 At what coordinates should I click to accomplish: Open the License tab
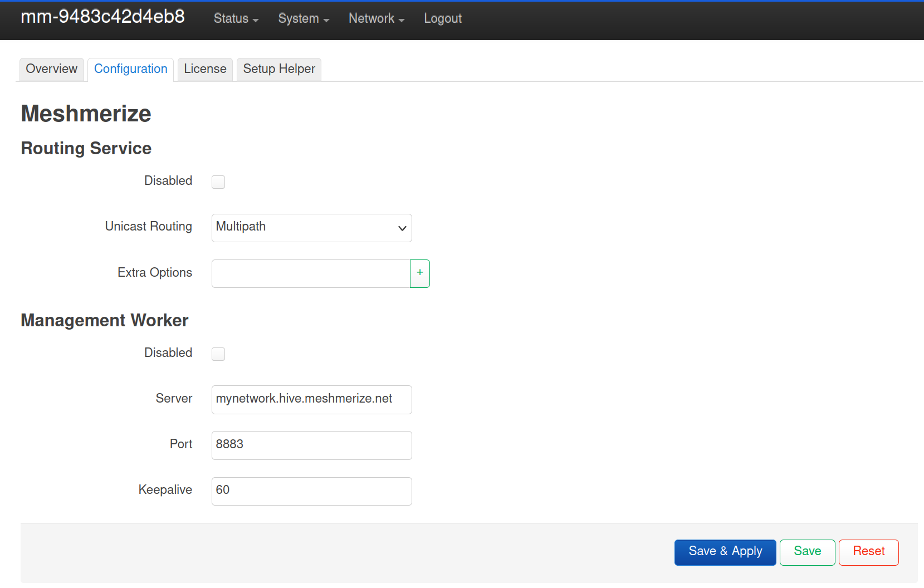click(205, 69)
